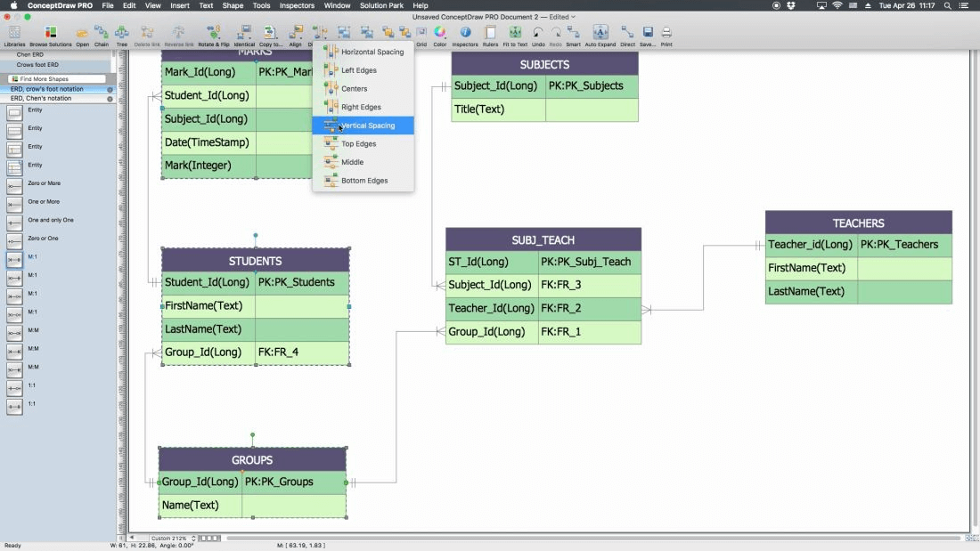The height and width of the screenshot is (551, 980).
Task: Choose the One and only One shape
Action: [14, 221]
